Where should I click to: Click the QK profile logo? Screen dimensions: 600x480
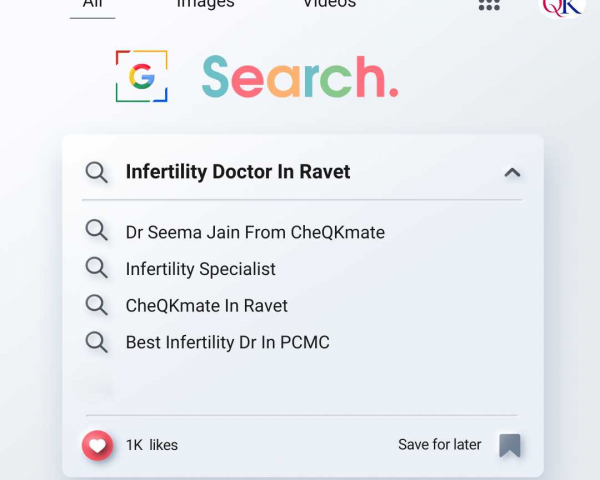click(x=562, y=6)
